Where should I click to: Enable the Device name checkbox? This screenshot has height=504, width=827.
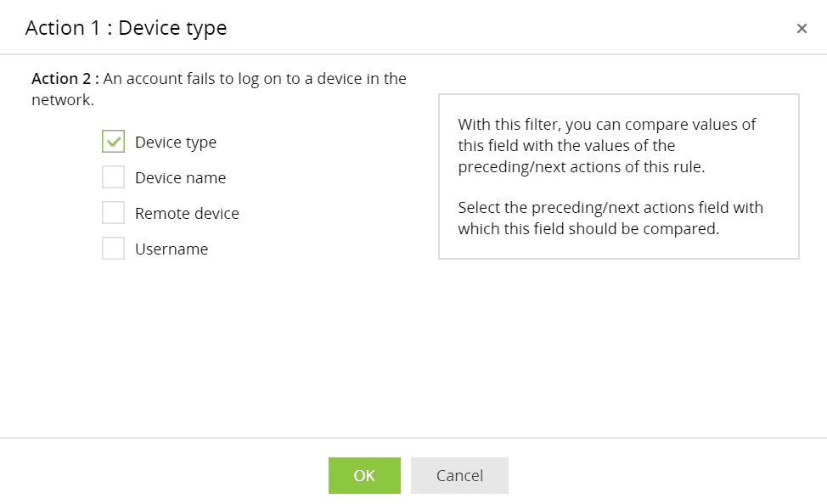pyautogui.click(x=113, y=177)
